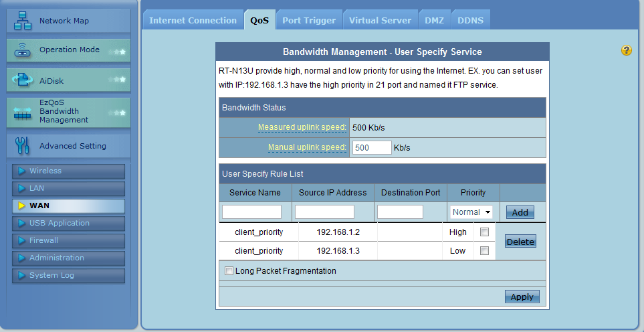Click client_priority in the 192.168.1.3 row
Screen dimensions: 644x332
[x=259, y=251]
